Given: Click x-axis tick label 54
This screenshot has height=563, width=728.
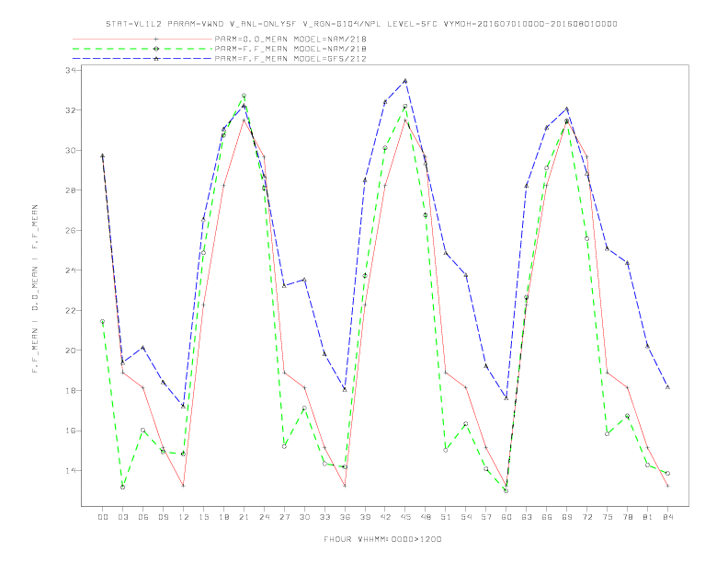Looking at the screenshot, I should point(466,517).
